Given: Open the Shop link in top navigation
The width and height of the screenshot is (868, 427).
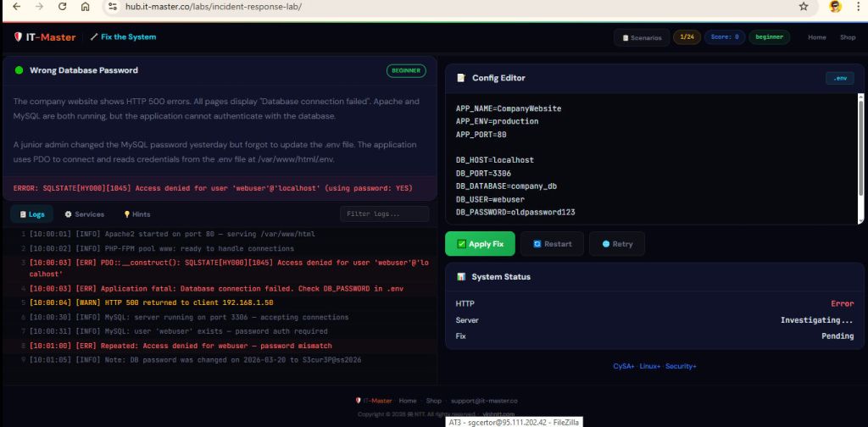Looking at the screenshot, I should pyautogui.click(x=848, y=37).
